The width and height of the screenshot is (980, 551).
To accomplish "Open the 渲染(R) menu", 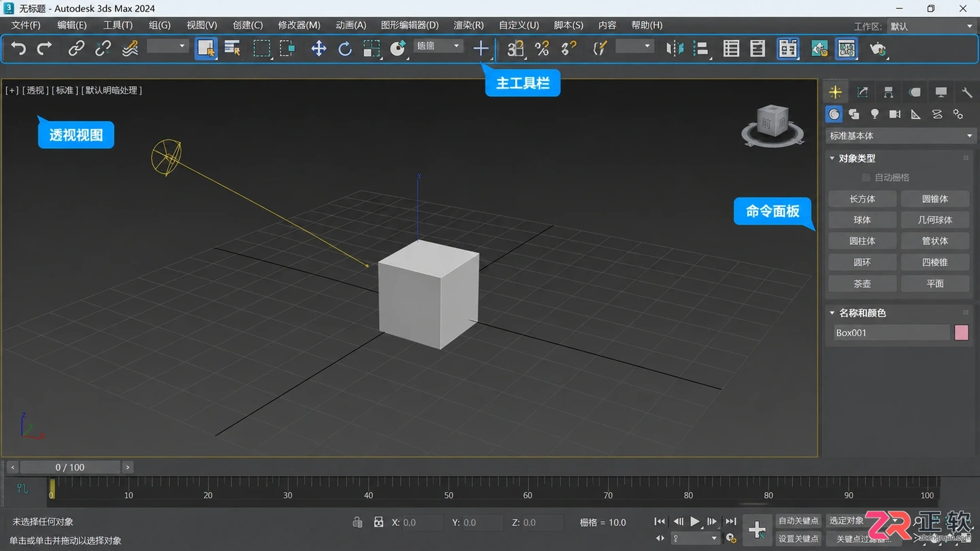I will pyautogui.click(x=468, y=25).
